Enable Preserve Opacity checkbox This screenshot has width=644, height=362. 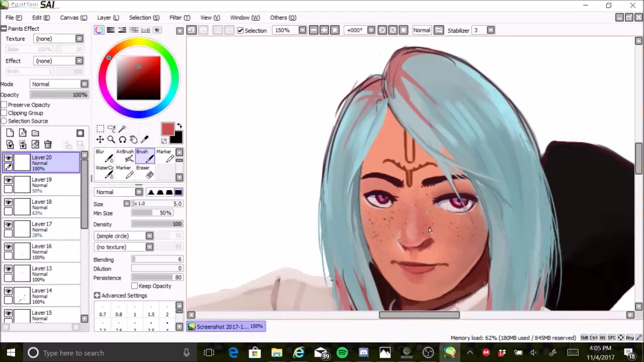(x=4, y=105)
